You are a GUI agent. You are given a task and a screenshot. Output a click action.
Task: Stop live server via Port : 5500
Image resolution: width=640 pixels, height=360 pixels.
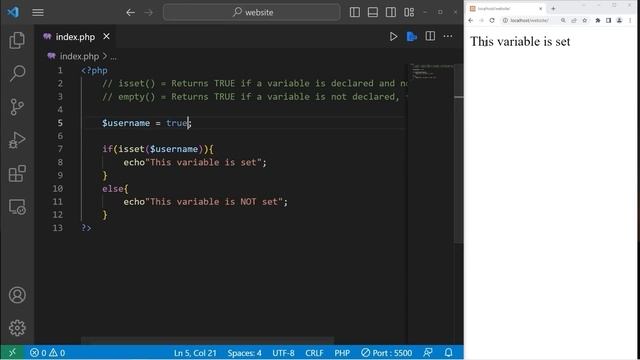click(386, 353)
